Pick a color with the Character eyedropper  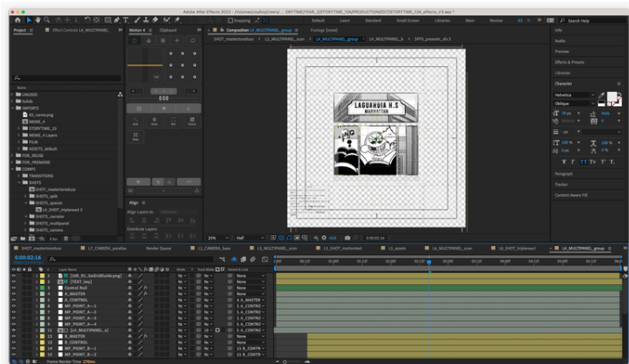[x=602, y=95]
